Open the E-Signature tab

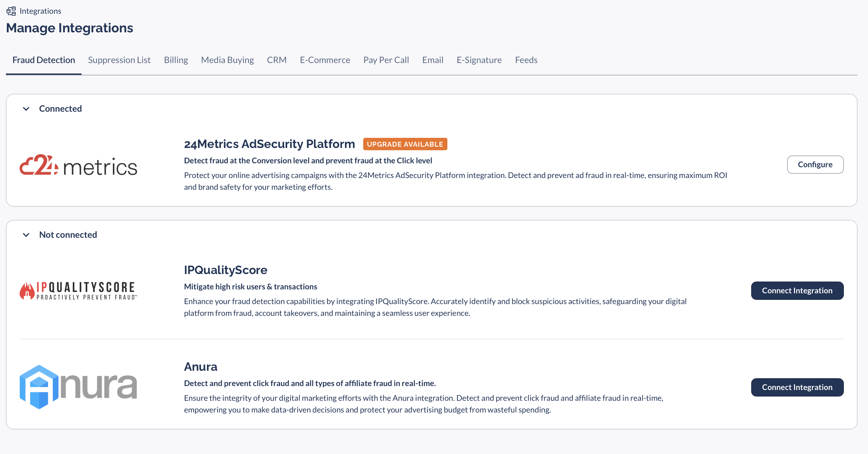[479, 60]
